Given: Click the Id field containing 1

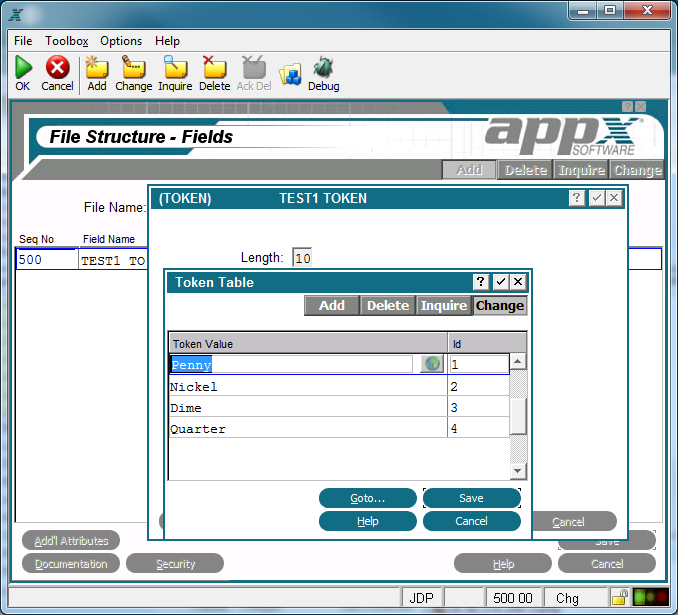Looking at the screenshot, I should point(479,364).
